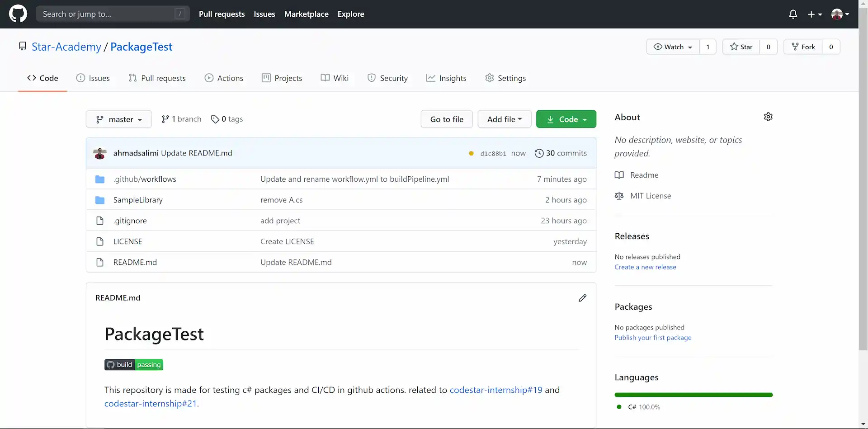This screenshot has width=868, height=429.
Task: Open Star-Academy organization link
Action: 66,47
